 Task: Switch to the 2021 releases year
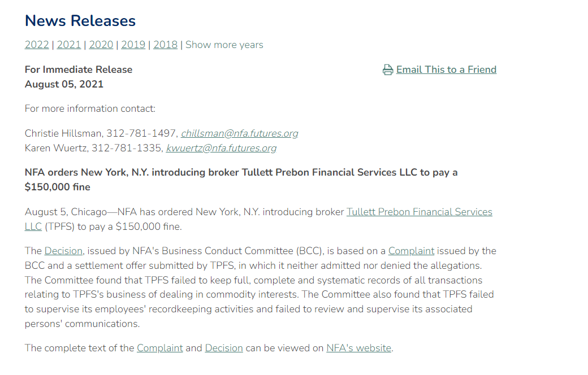(x=69, y=45)
